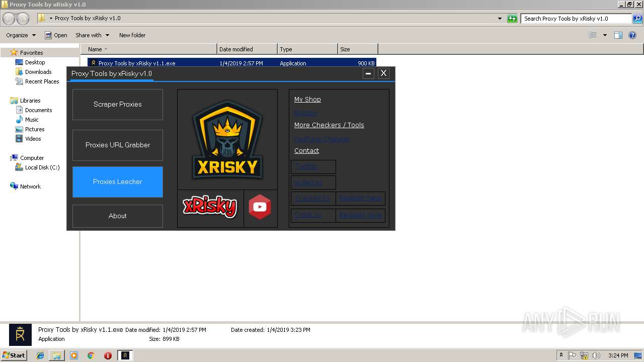This screenshot has height=362, width=644.
Task: Open the YouTube Channel link
Action: tap(321, 139)
